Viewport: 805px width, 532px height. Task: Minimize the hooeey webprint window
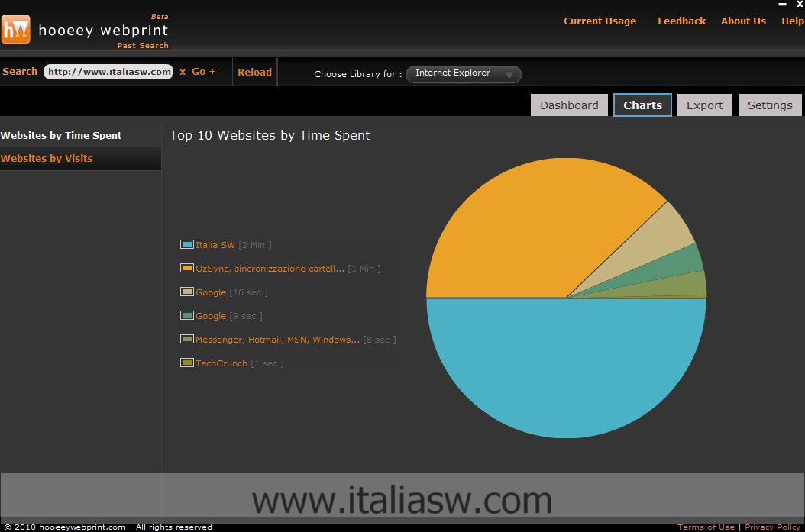click(782, 4)
